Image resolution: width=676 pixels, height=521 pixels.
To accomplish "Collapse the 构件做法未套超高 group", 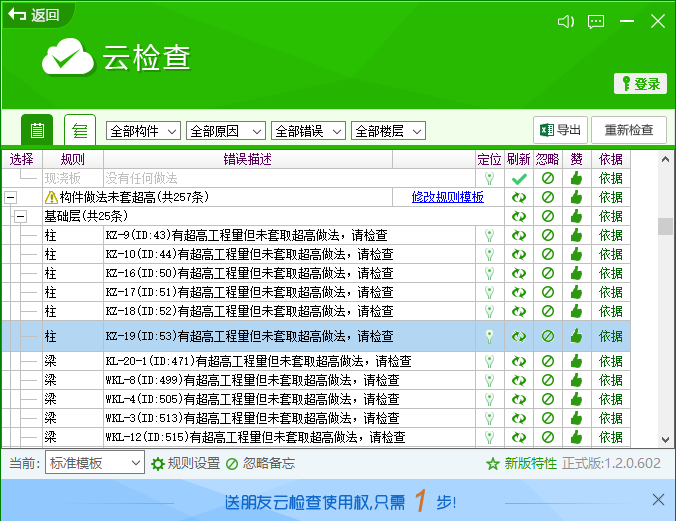I will click(10, 198).
